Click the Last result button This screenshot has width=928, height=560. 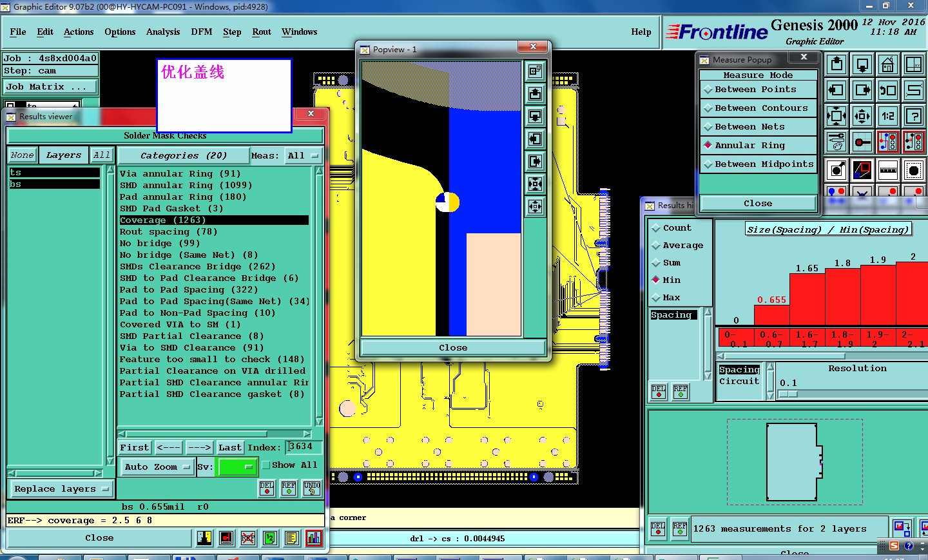pos(230,447)
